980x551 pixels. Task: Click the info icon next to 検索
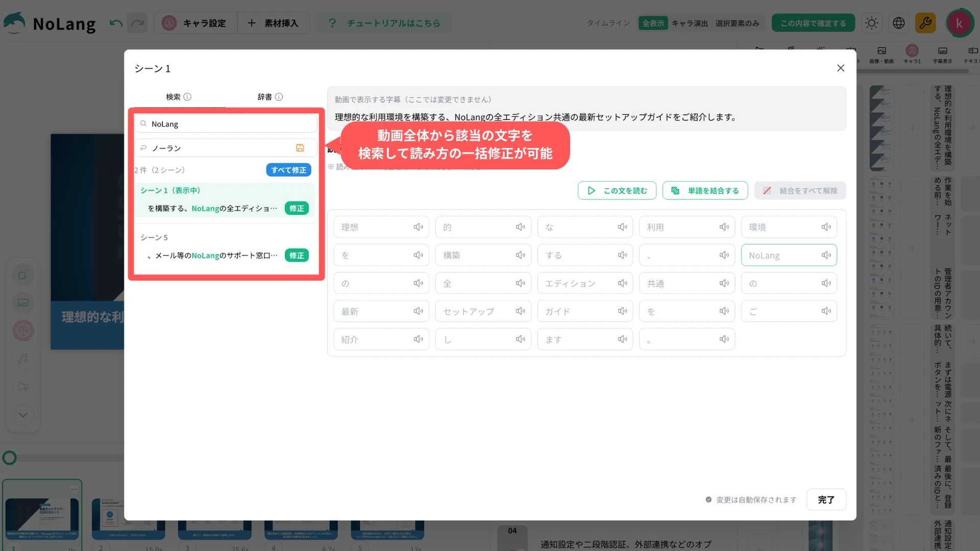coord(187,97)
